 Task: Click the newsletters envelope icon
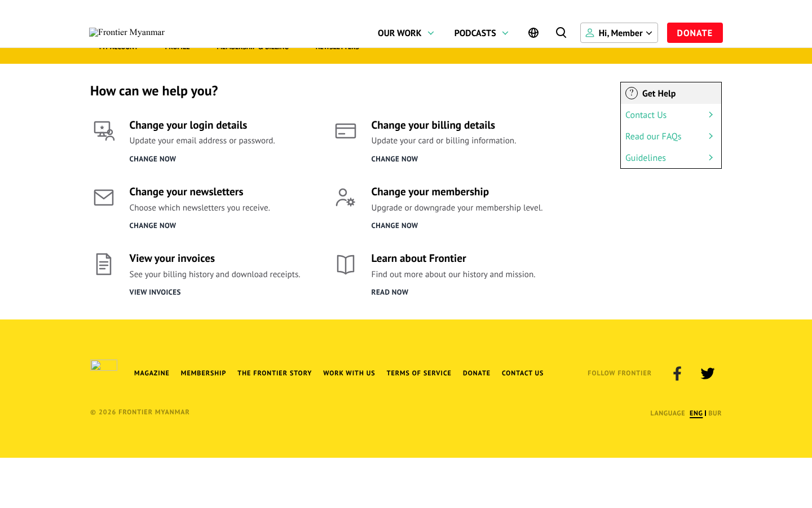(x=104, y=198)
